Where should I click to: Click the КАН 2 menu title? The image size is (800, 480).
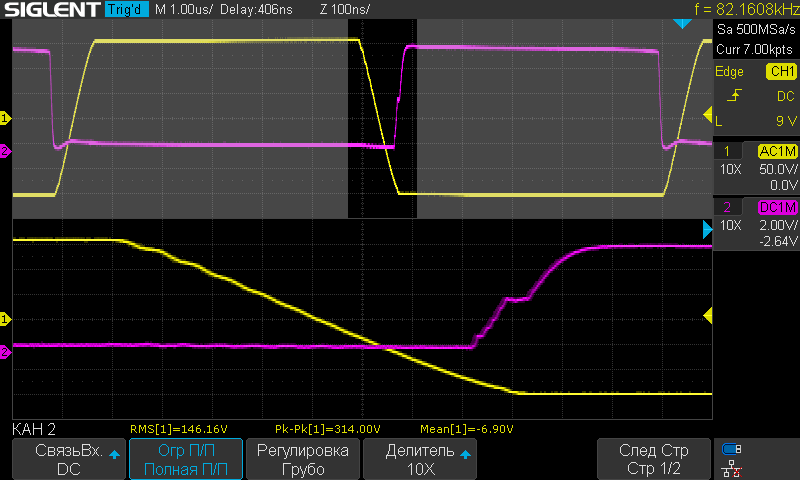(x=34, y=429)
